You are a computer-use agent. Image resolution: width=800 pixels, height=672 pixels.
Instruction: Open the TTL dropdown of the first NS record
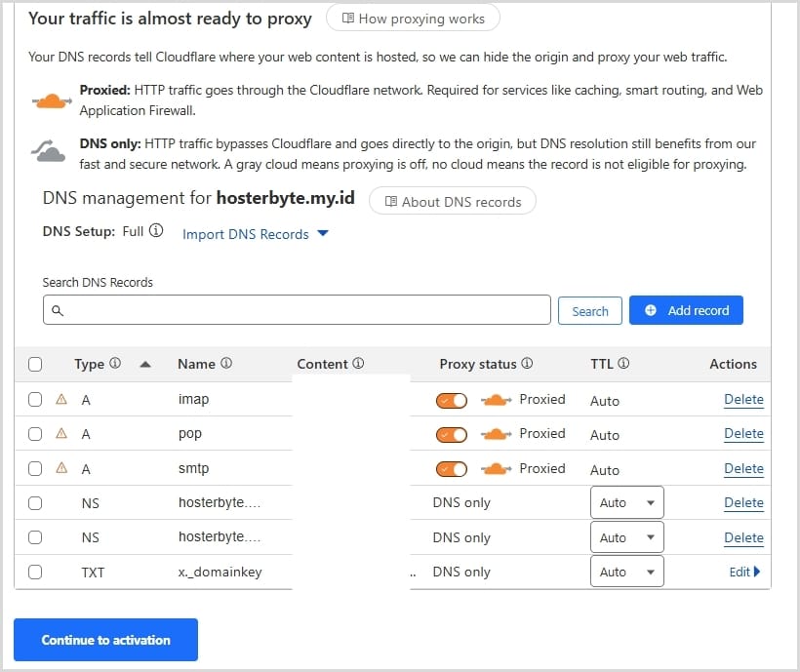[626, 503]
